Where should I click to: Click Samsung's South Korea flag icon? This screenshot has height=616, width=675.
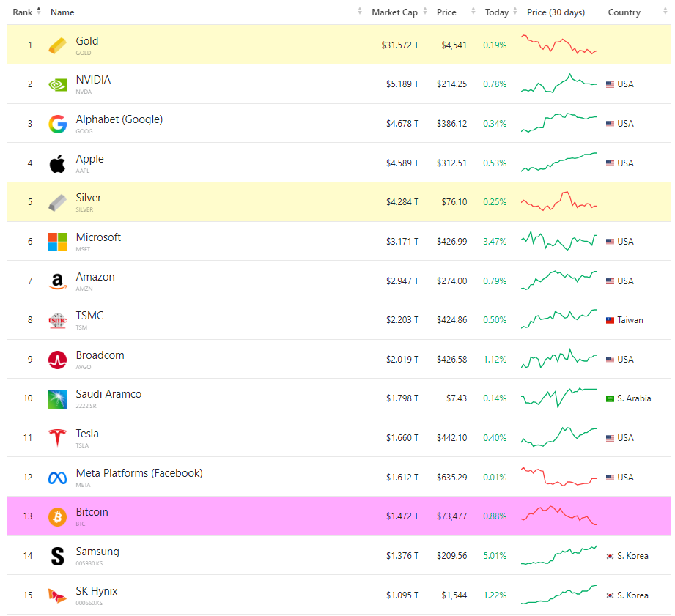[x=610, y=556]
